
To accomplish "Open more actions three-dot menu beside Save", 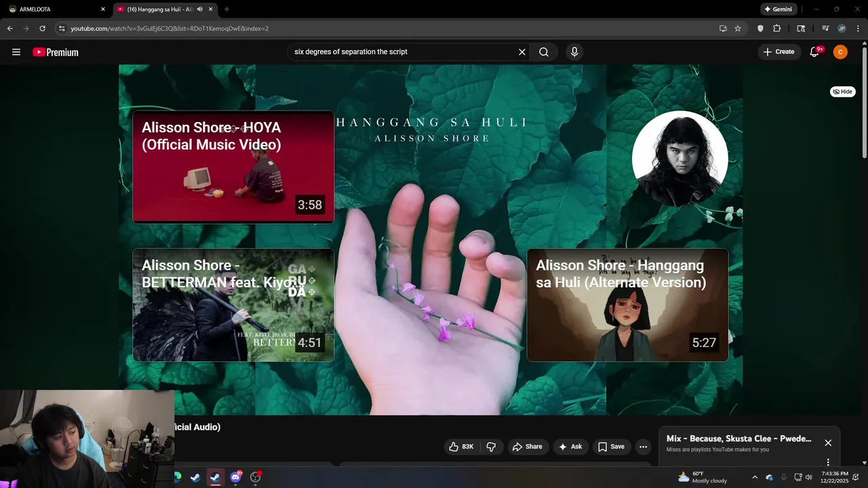I will tap(643, 447).
